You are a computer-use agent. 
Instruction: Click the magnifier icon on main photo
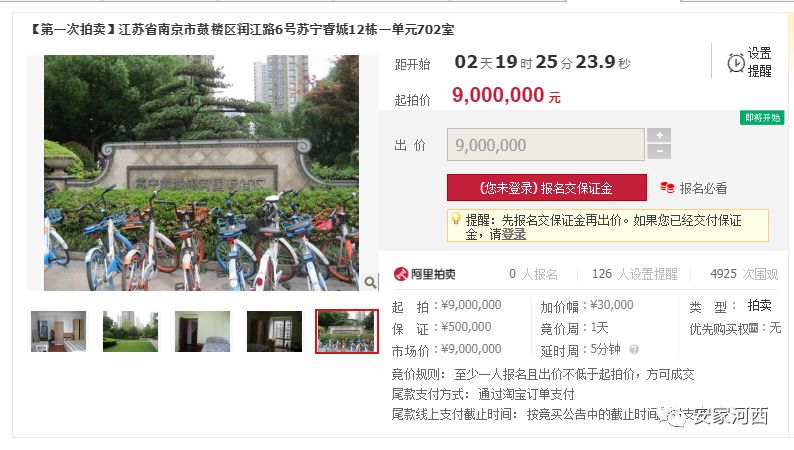[371, 282]
